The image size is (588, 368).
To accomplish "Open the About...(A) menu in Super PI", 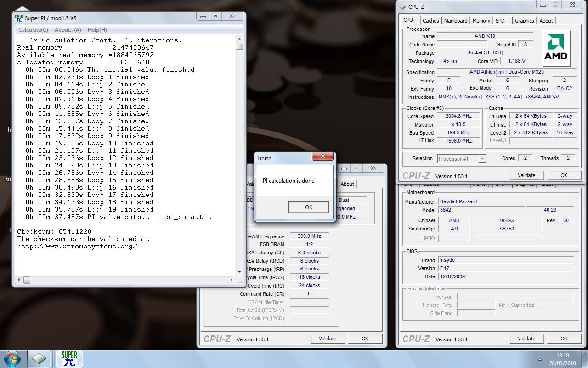I will (68, 30).
